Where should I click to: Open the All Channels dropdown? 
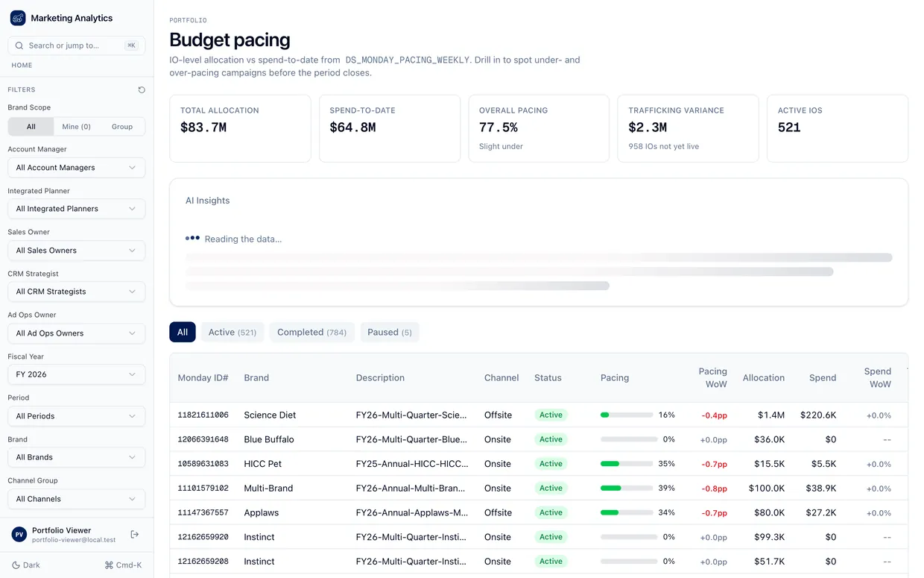(77, 499)
